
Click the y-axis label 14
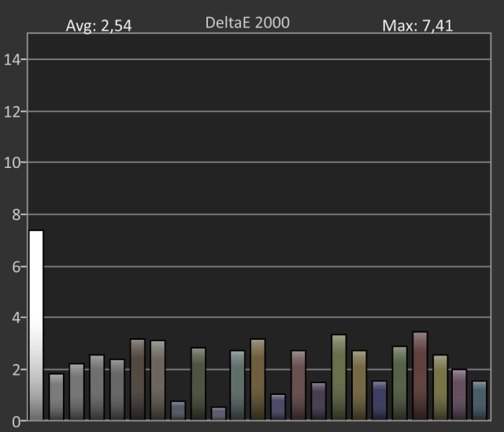(x=12, y=60)
